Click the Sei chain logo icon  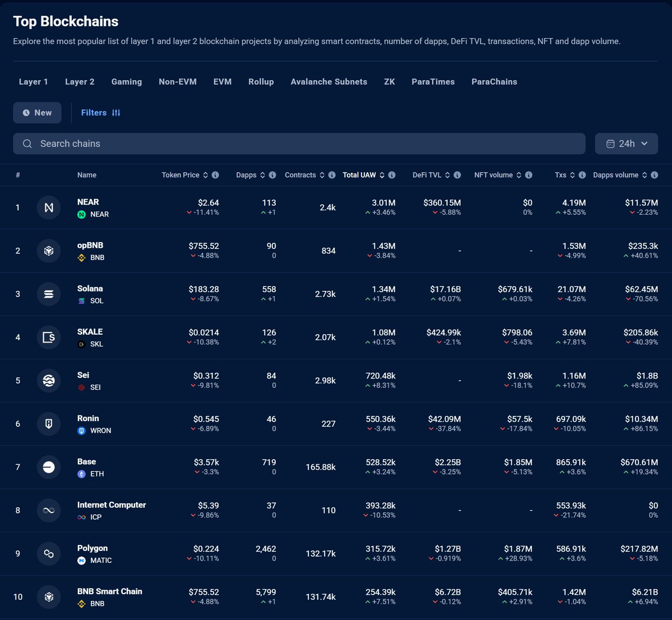point(49,381)
